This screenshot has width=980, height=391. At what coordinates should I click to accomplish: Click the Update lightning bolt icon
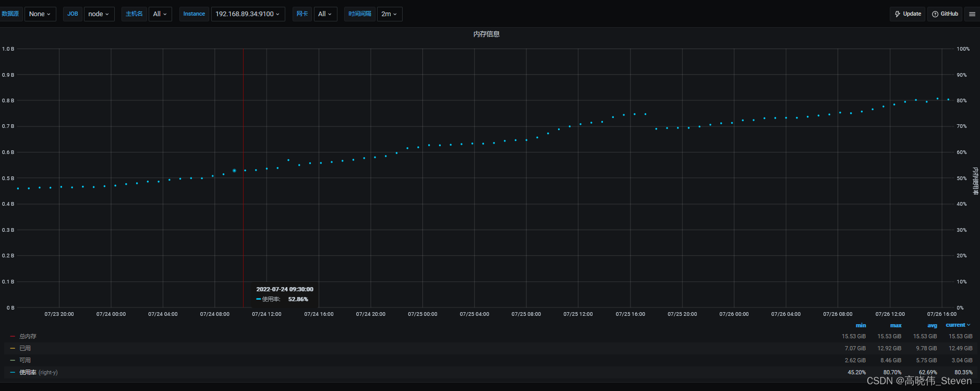[x=898, y=14]
